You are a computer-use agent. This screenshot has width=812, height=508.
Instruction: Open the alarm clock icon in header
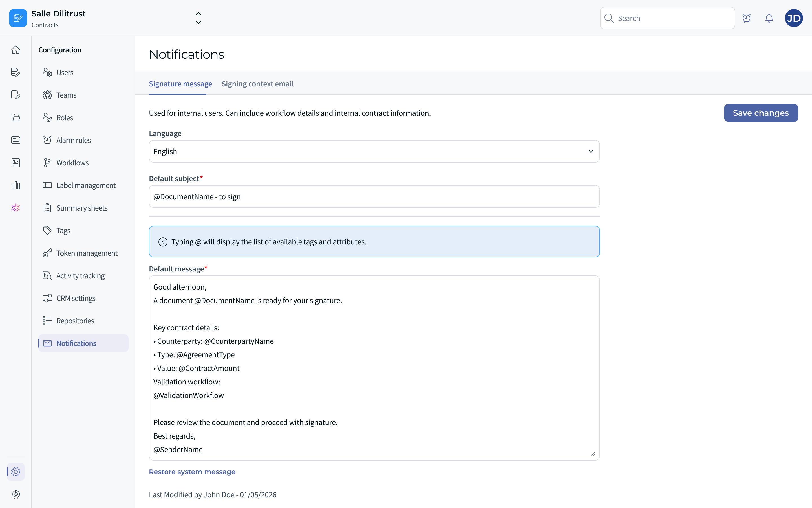[x=746, y=18]
